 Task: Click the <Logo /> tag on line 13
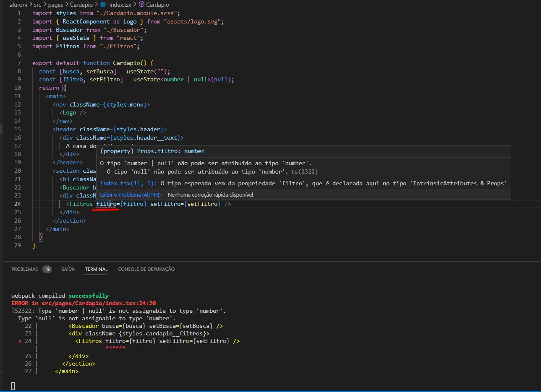click(x=73, y=112)
